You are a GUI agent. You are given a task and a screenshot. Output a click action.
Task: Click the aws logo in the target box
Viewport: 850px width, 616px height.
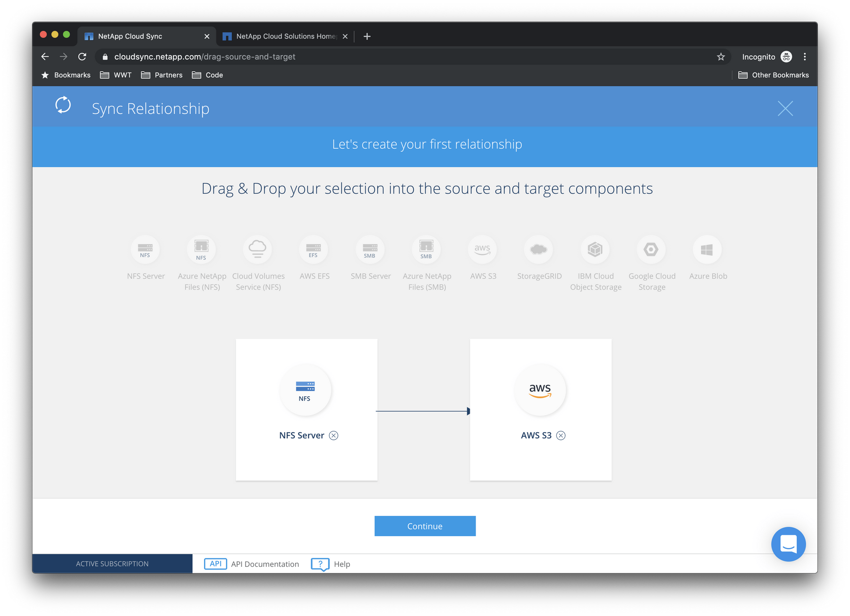[x=540, y=390]
